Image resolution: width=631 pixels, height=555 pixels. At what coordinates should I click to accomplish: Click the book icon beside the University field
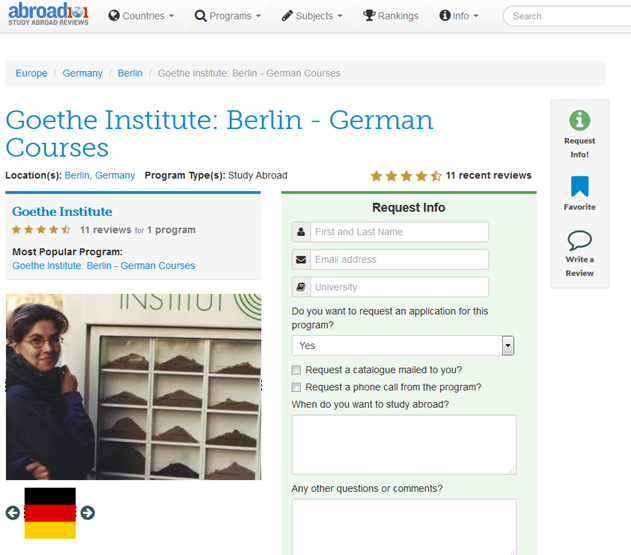click(301, 287)
